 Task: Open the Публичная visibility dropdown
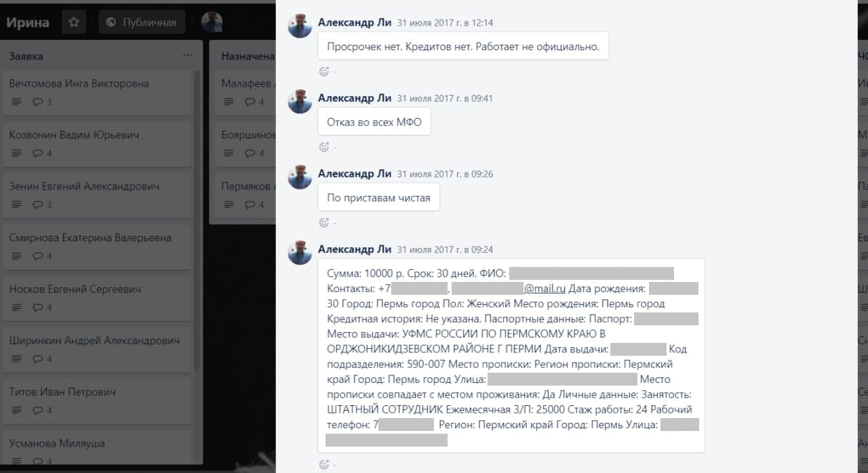[x=142, y=22]
